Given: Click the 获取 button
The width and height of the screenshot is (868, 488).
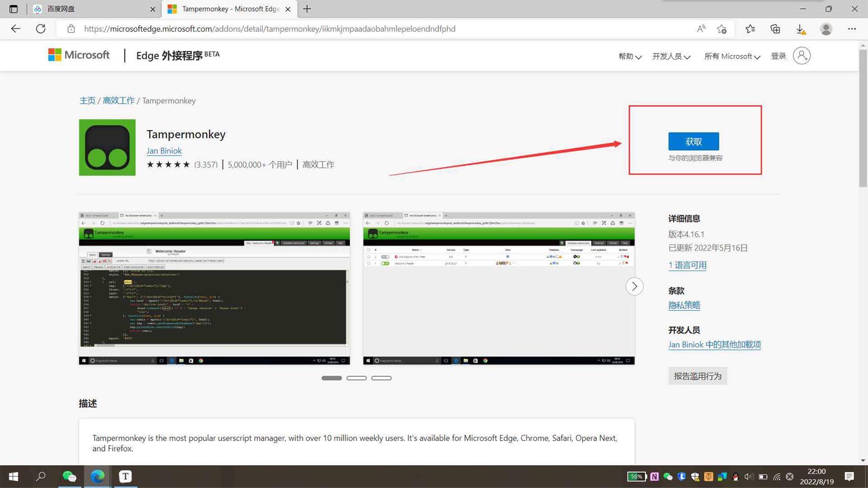Looking at the screenshot, I should click(x=694, y=141).
